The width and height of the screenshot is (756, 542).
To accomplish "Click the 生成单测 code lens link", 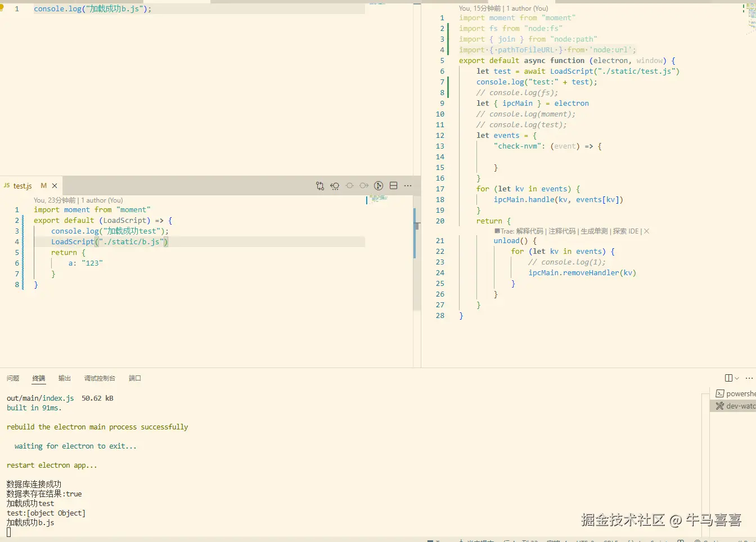I will [x=595, y=231].
